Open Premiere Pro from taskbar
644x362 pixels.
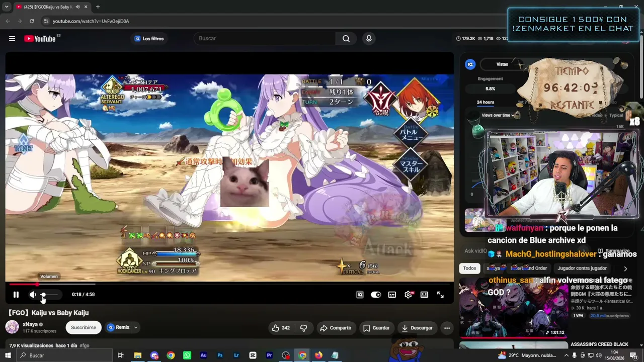[269, 355]
